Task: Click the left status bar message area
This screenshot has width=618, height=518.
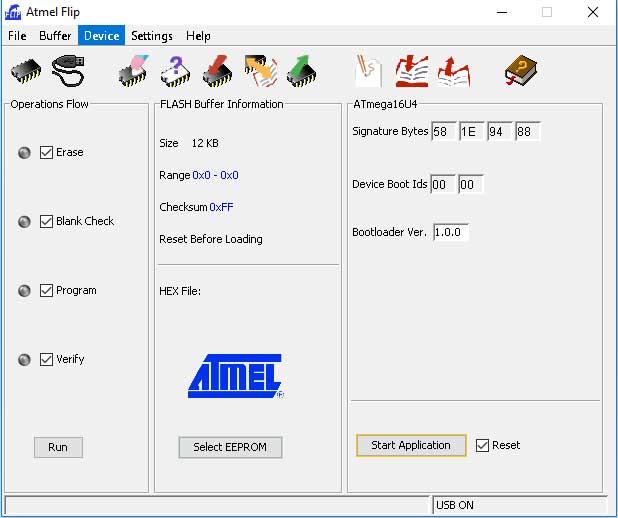Action: tap(216, 505)
